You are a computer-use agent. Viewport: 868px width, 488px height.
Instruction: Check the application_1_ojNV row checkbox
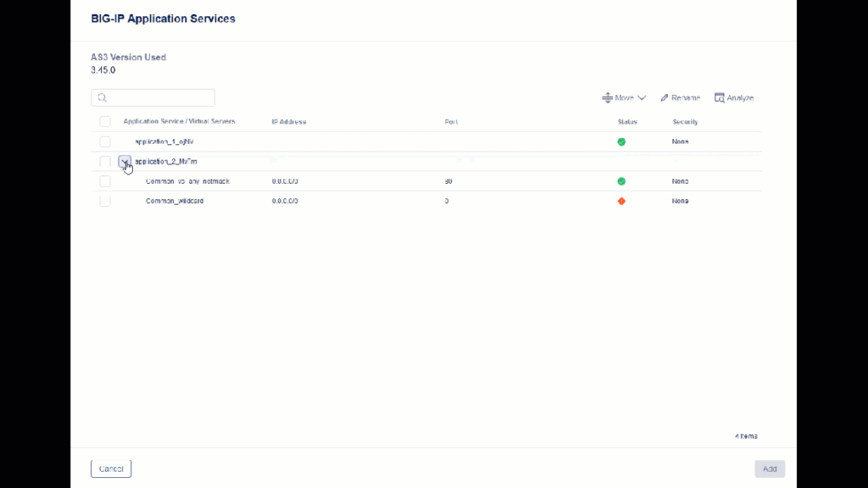click(105, 142)
